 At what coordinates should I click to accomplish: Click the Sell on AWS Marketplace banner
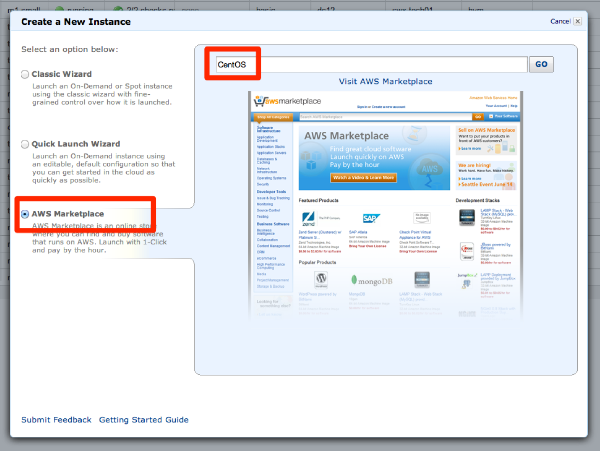[x=486, y=140]
